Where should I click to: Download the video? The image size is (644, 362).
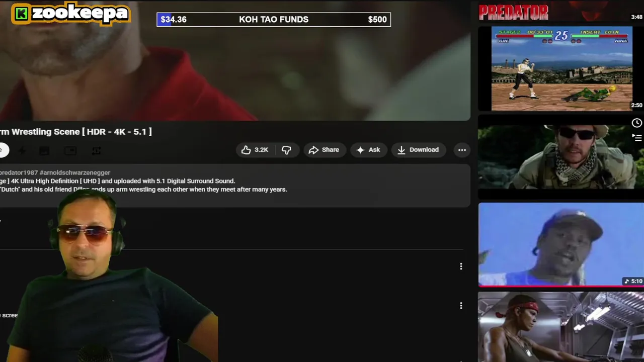coord(418,150)
